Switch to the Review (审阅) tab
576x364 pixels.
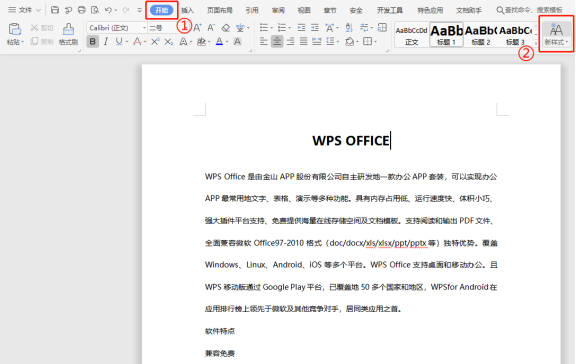pos(278,10)
